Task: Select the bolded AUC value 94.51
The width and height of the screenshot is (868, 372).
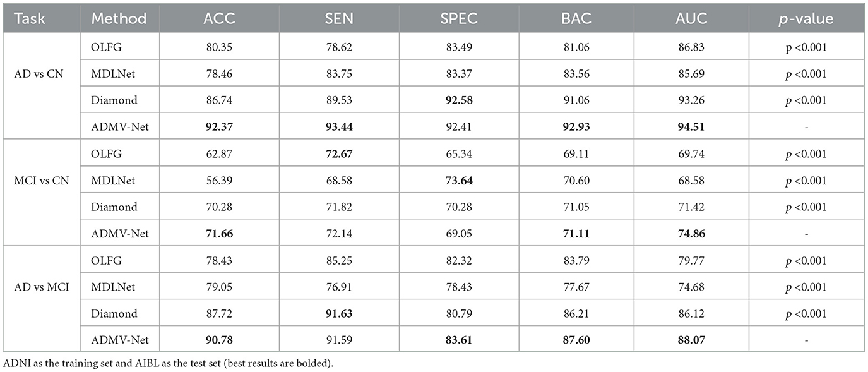Action: click(x=692, y=127)
